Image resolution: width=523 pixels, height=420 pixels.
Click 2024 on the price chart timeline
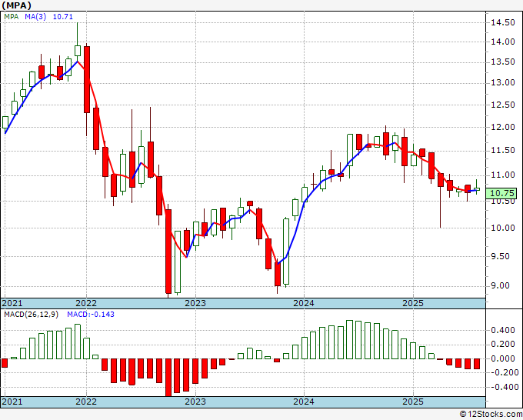[304, 303]
